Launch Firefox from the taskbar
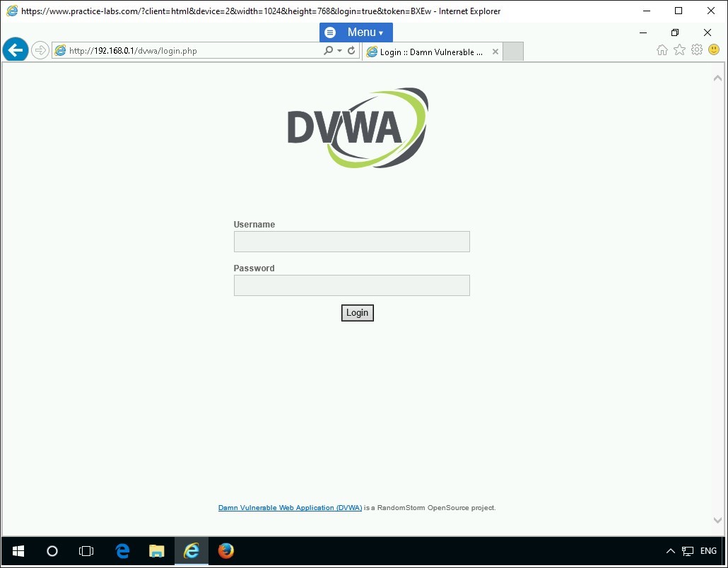 pos(226,551)
